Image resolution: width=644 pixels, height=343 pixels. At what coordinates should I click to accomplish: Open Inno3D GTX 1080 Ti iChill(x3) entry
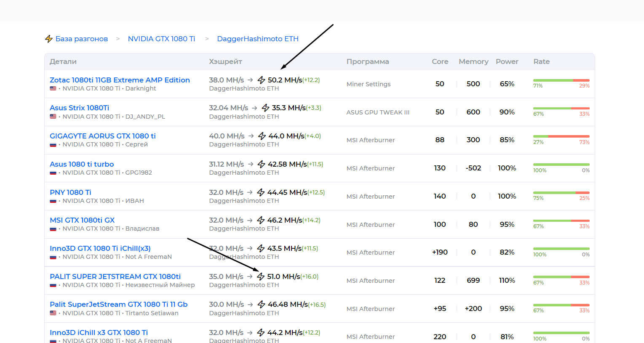(100, 248)
